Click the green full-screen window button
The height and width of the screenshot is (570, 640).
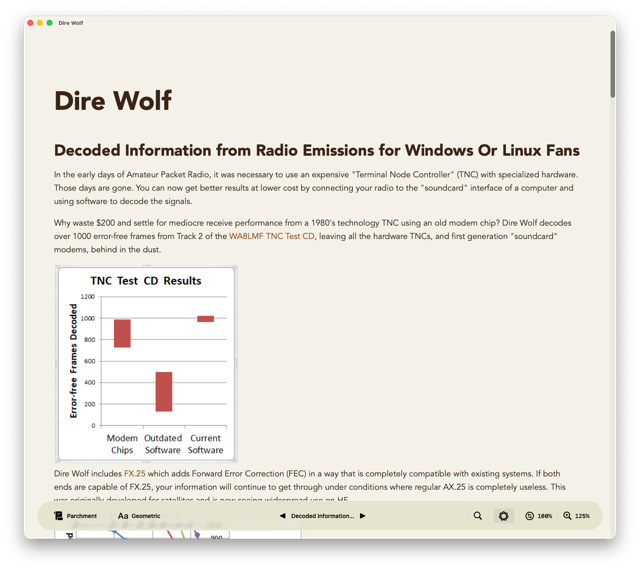point(50,23)
